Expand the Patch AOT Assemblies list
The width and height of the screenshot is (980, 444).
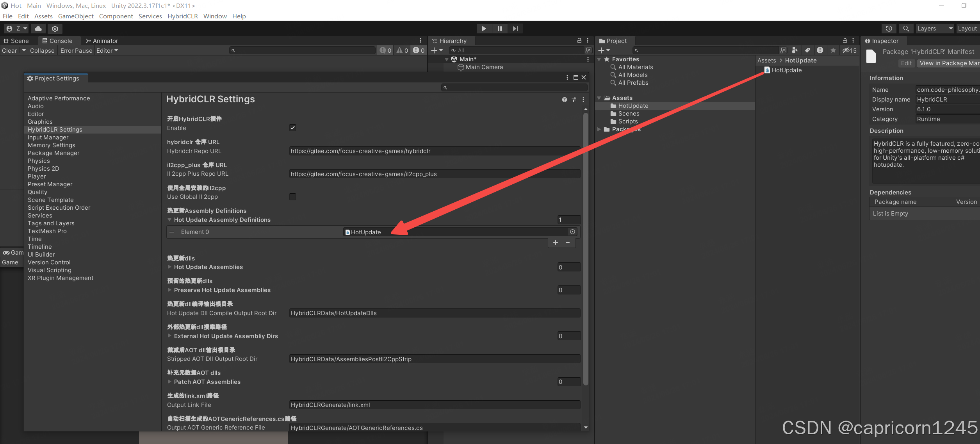(169, 382)
